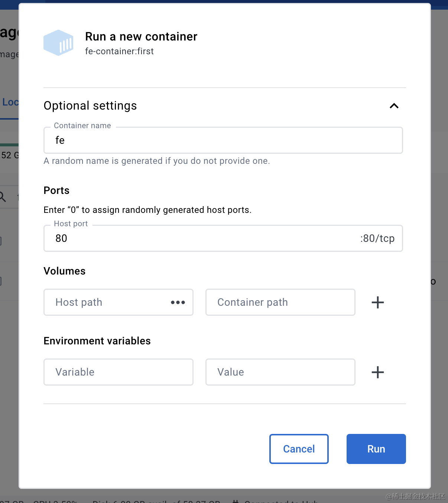Click the Host path text field

(108, 302)
